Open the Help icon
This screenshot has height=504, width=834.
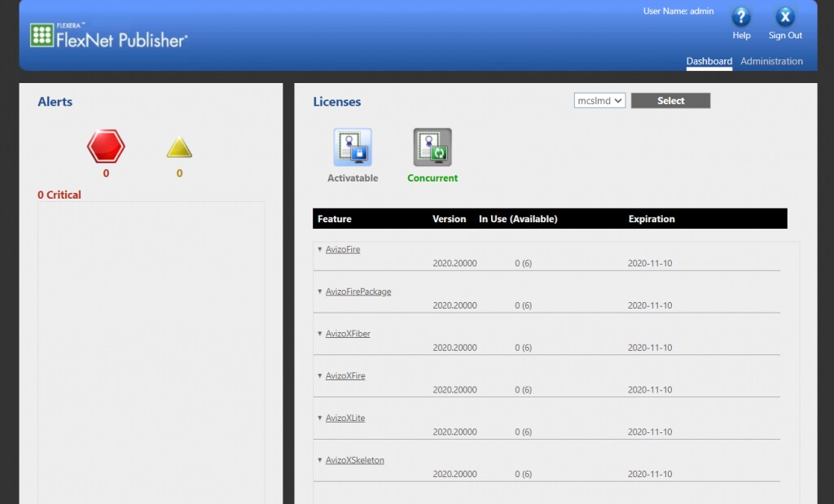740,17
